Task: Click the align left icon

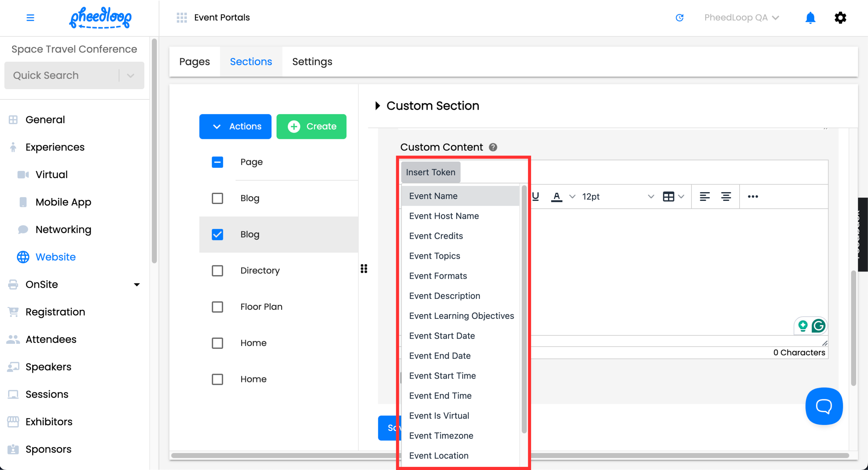Action: 704,197
